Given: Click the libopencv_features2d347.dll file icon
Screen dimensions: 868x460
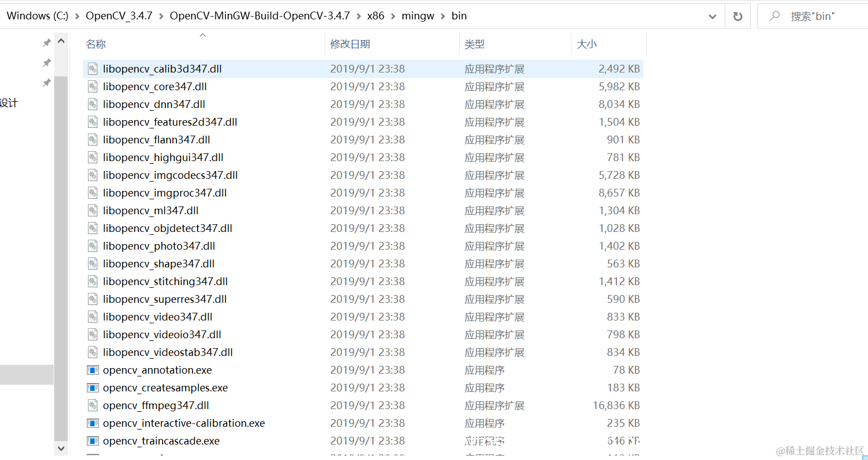Looking at the screenshot, I should [x=93, y=122].
